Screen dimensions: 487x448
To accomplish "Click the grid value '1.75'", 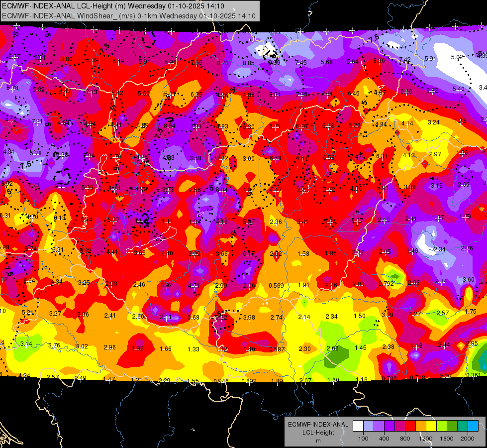I will [x=471, y=312].
